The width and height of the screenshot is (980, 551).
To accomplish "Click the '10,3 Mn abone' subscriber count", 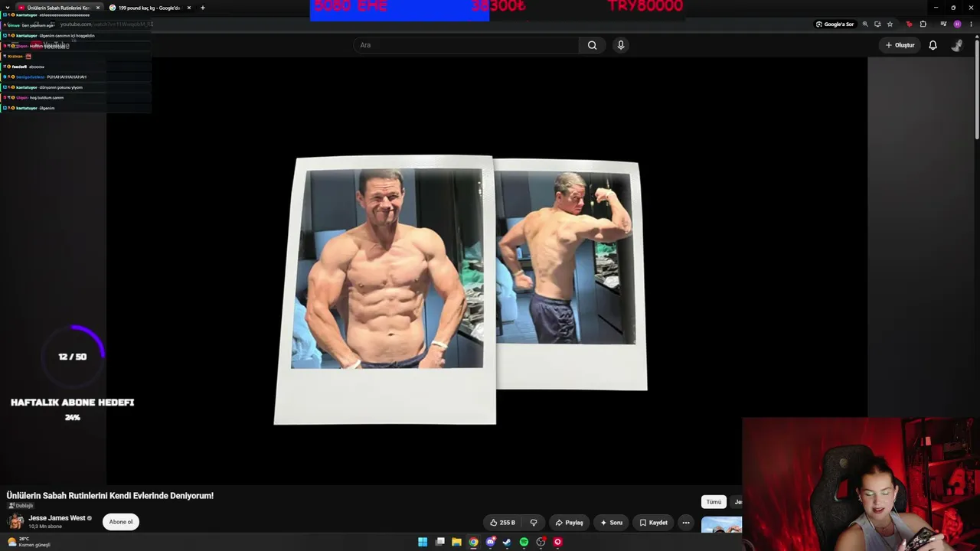I will [x=45, y=527].
